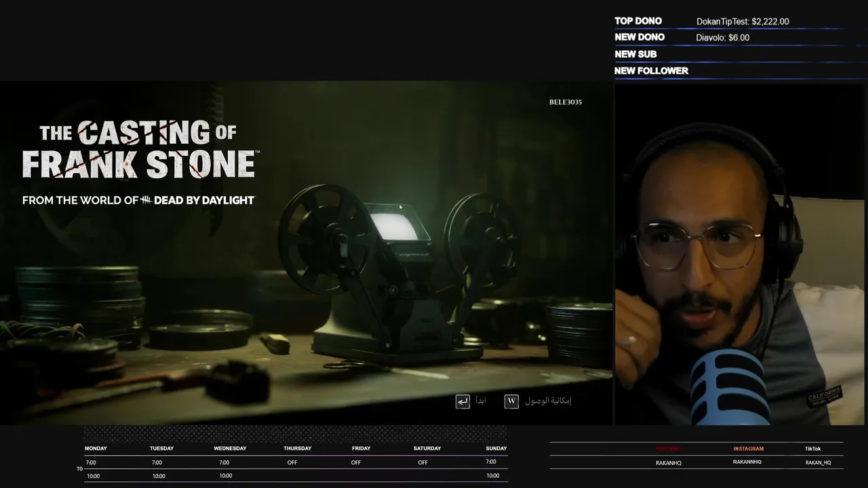Click the TUESDAY schedule header
This screenshot has height=488, width=868.
coord(161,448)
